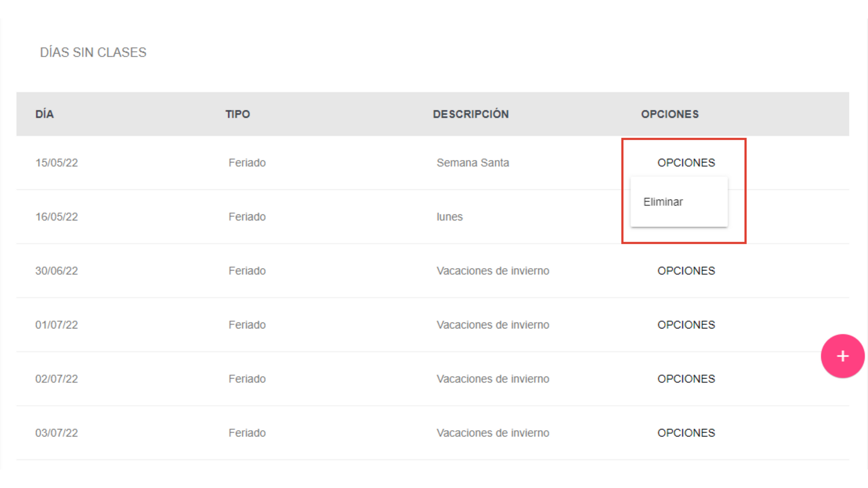Click the OPCIONES column header
Image resolution: width=868 pixels, height=488 pixels.
670,114
